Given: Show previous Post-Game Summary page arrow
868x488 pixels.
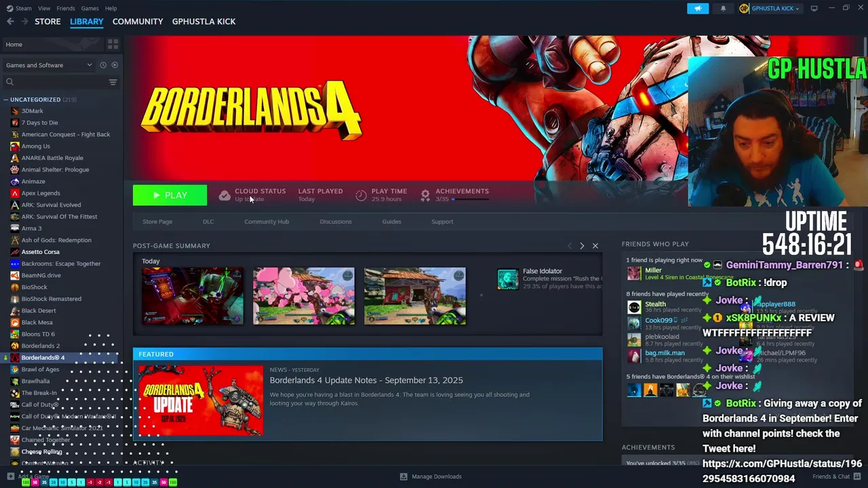Looking at the screenshot, I should [x=570, y=245].
